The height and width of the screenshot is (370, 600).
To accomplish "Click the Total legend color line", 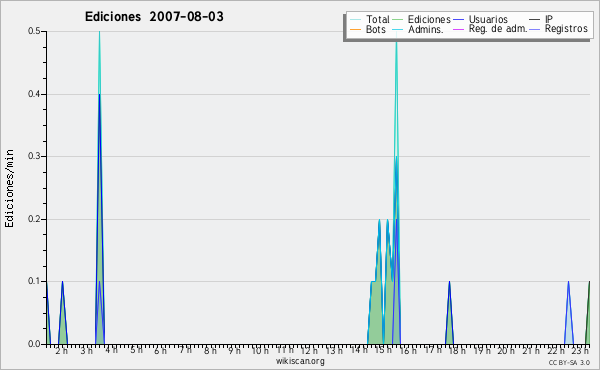I will click(355, 20).
